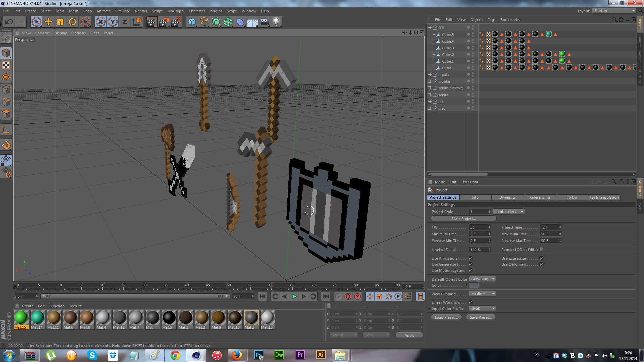
Task: Open the MoGraph menu
Action: click(175, 11)
